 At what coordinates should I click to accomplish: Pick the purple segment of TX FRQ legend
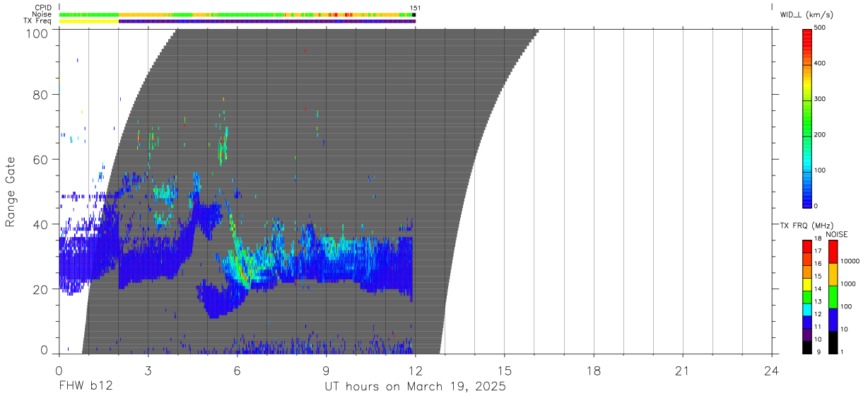[x=807, y=335]
